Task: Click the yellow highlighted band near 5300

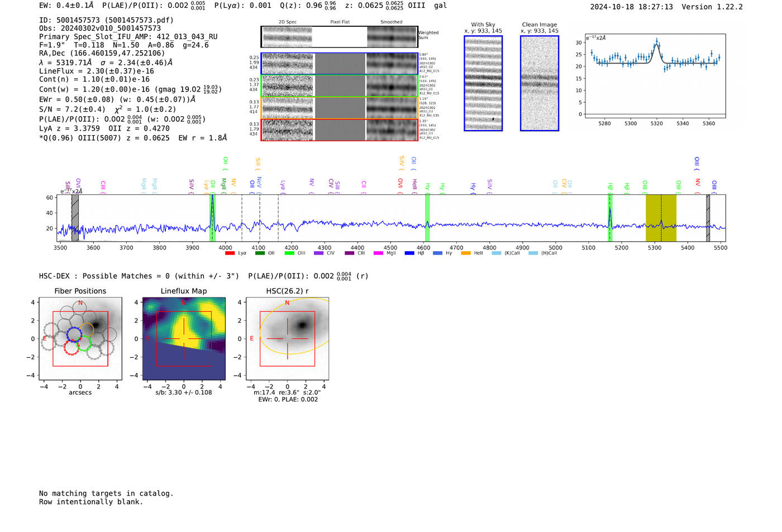Action: (661, 218)
